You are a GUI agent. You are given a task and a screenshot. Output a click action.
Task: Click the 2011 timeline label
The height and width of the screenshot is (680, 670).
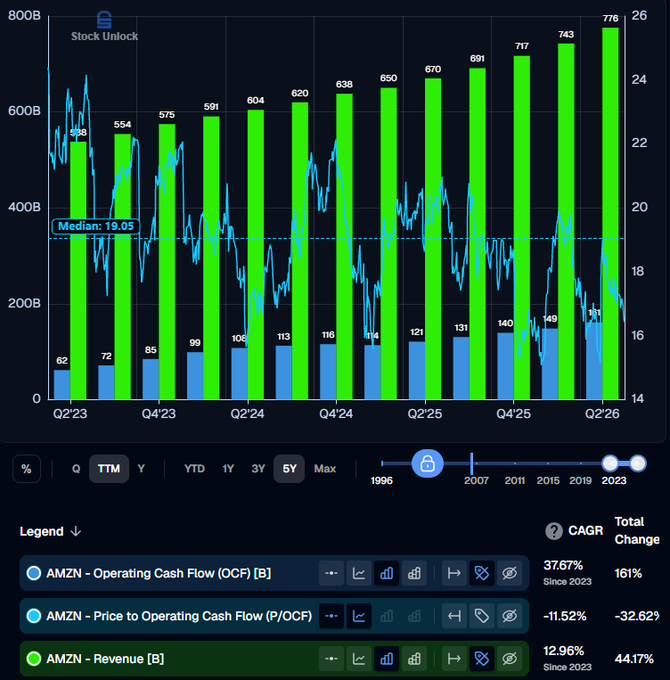coord(515,481)
